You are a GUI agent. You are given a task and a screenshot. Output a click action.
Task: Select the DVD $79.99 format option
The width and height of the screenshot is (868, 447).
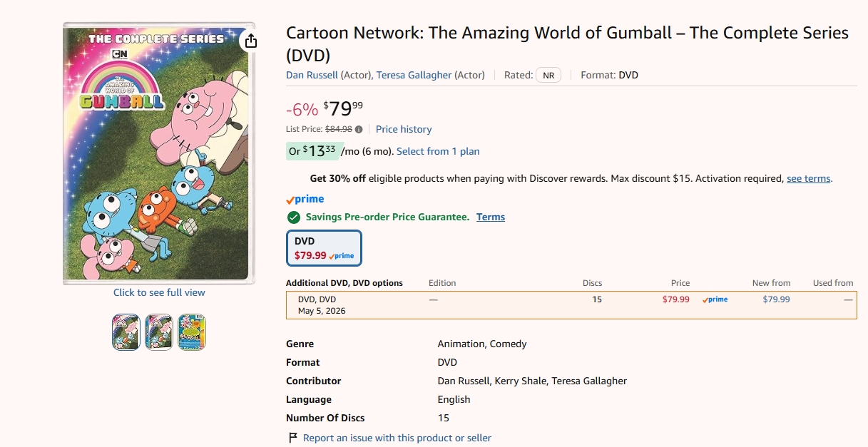point(324,248)
